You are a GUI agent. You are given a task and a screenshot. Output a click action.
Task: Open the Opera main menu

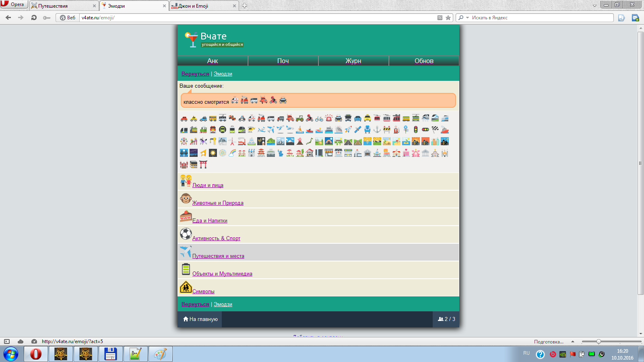[x=14, y=4]
